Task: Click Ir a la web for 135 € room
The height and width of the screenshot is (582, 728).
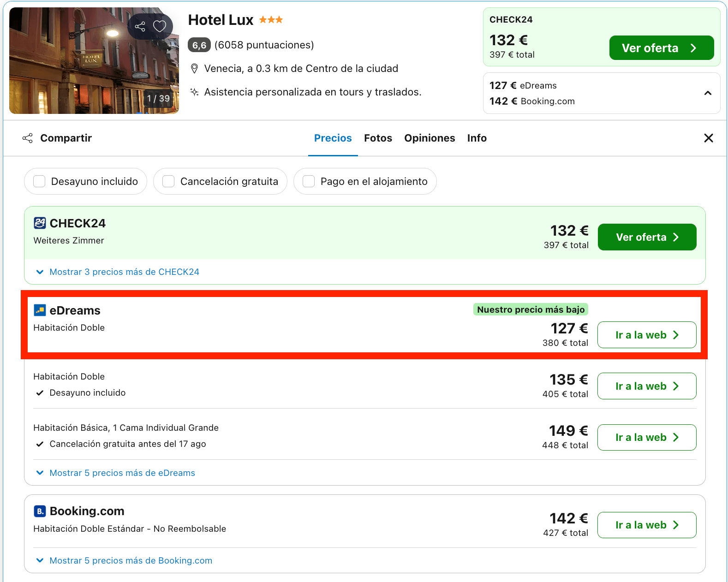Action: pos(647,386)
